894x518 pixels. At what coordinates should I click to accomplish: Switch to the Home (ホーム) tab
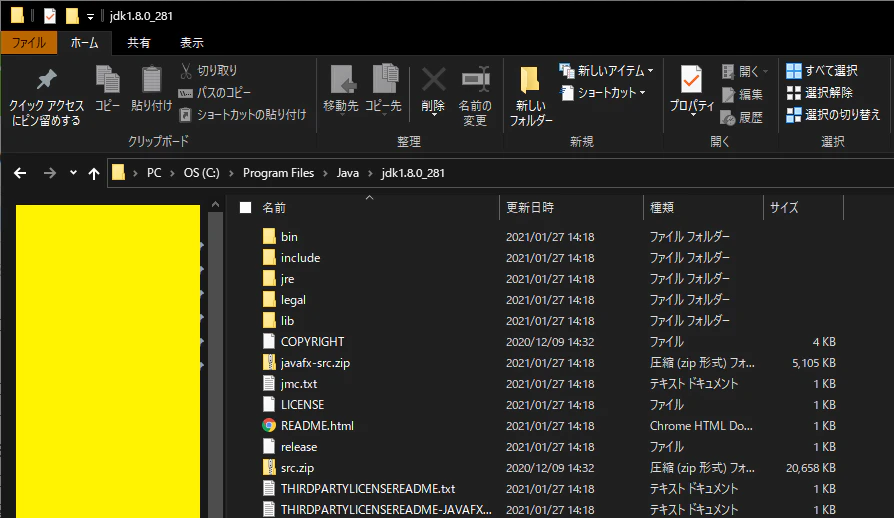(x=84, y=43)
